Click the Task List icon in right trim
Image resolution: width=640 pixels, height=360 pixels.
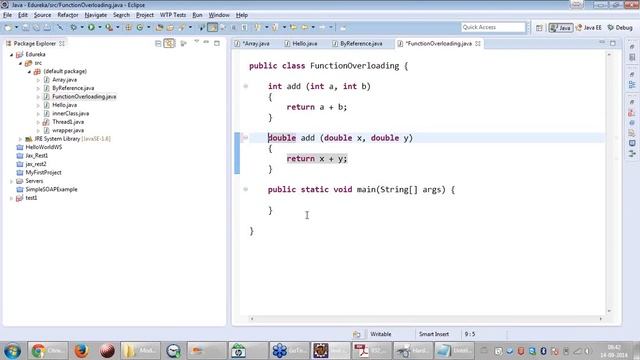[x=632, y=58]
